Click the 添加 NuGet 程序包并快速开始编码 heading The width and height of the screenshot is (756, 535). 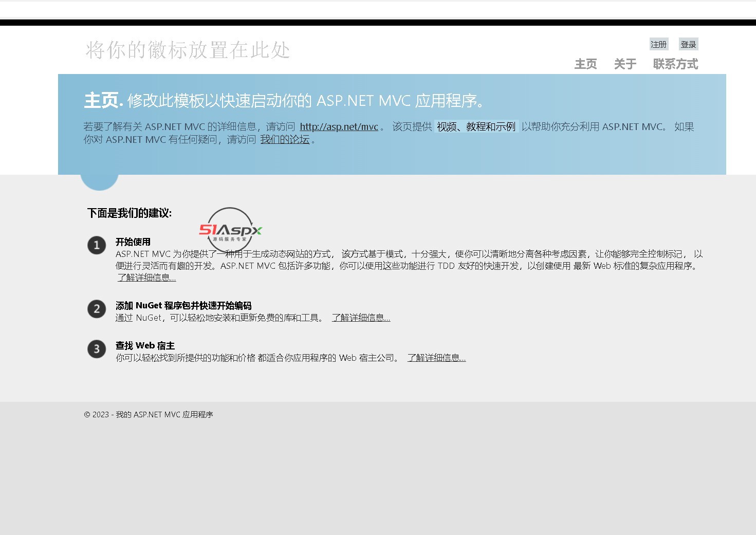183,305
